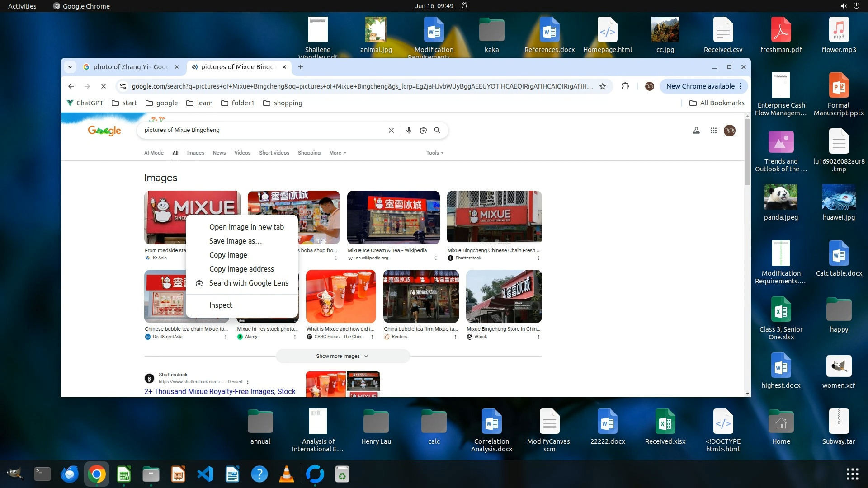Viewport: 868px width, 488px height.
Task: Open the Search Labs flask icon
Action: (696, 130)
